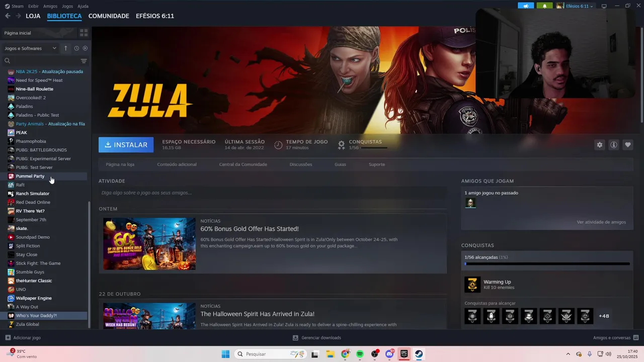Click the forward navigation arrow
Screen dimensions: 644x362
point(18,16)
